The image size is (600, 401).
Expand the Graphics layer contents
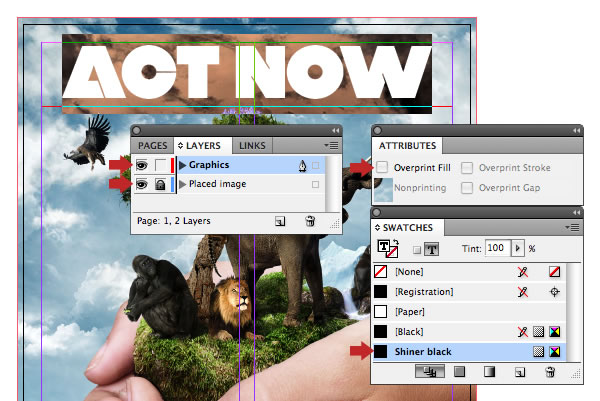click(x=183, y=165)
